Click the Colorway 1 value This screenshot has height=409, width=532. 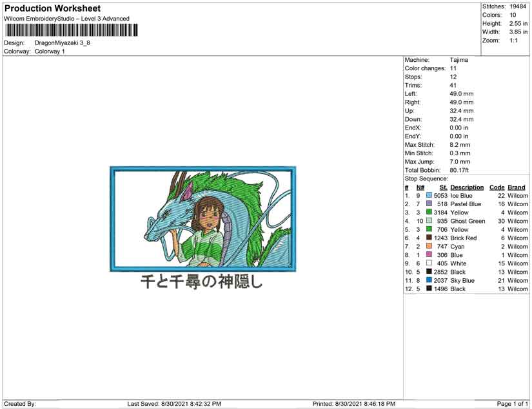50,52
